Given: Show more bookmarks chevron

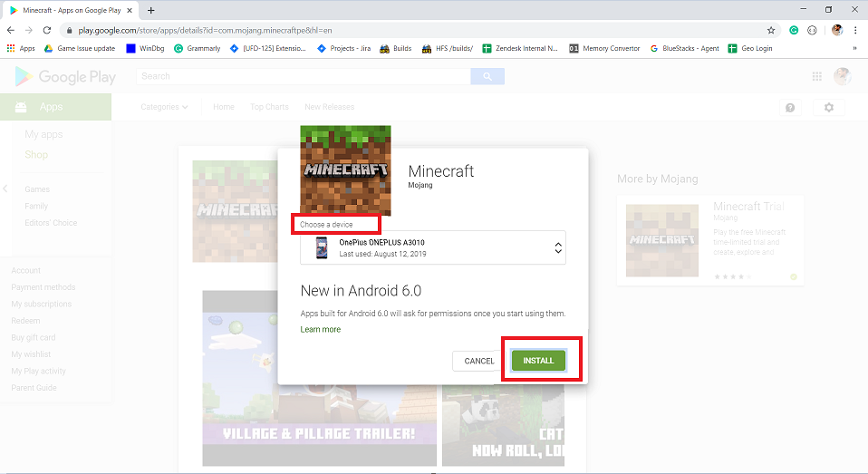Looking at the screenshot, I should 854,48.
